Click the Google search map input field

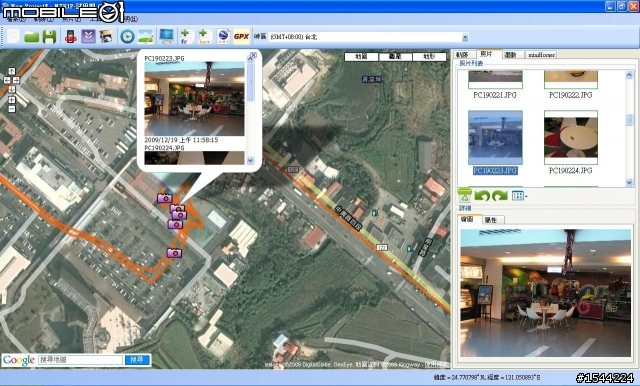(80, 360)
